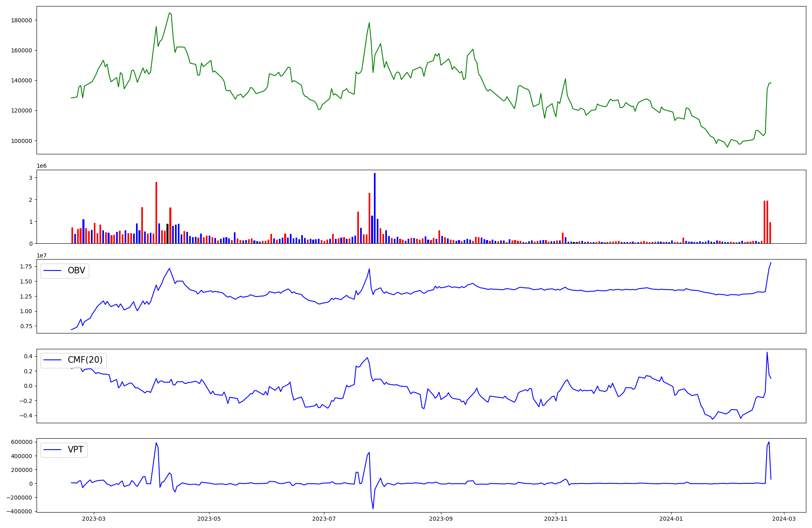Click the 2023-11 x-axis date label
The image size is (812, 528).
tap(556, 519)
